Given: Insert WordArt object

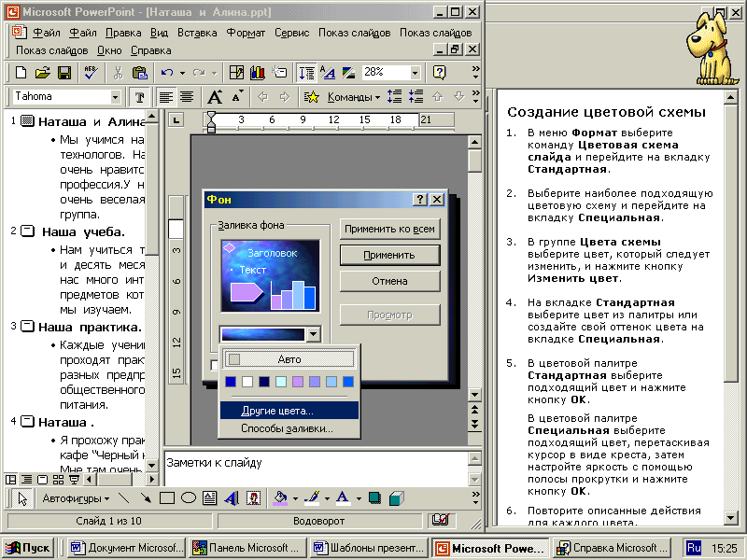Looking at the screenshot, I should [231, 498].
